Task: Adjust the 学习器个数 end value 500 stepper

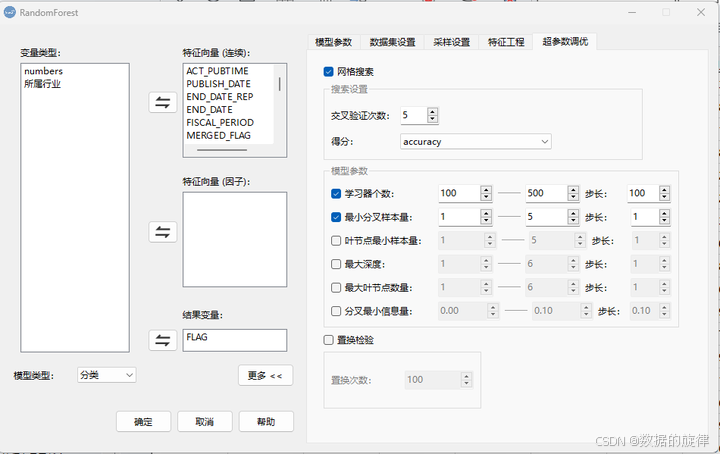Action: (573, 193)
